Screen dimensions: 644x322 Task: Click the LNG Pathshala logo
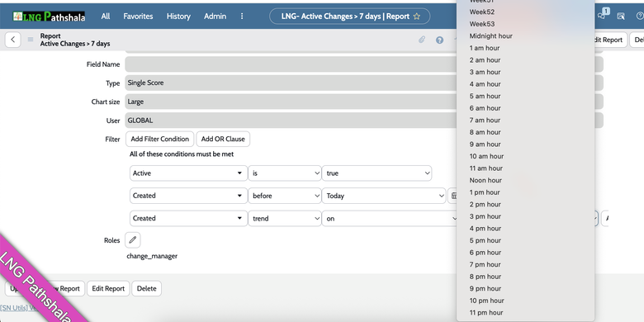pyautogui.click(x=49, y=17)
